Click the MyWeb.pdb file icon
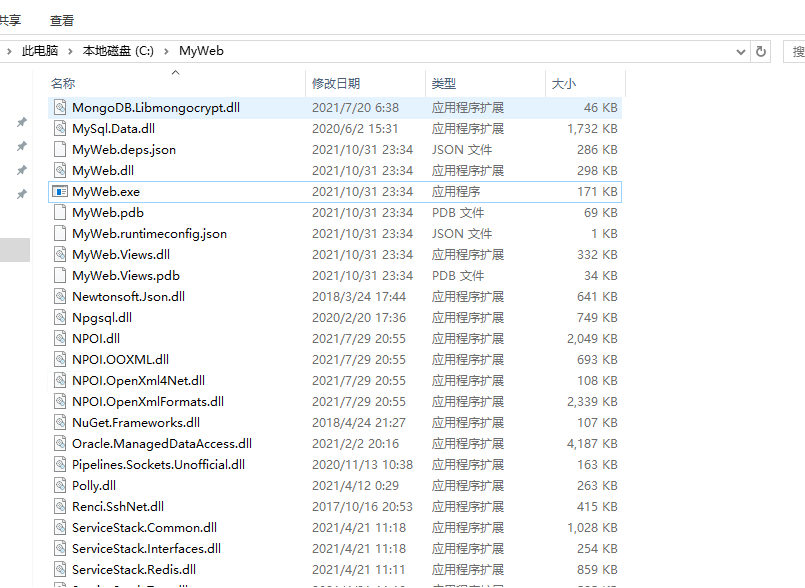 (x=60, y=213)
